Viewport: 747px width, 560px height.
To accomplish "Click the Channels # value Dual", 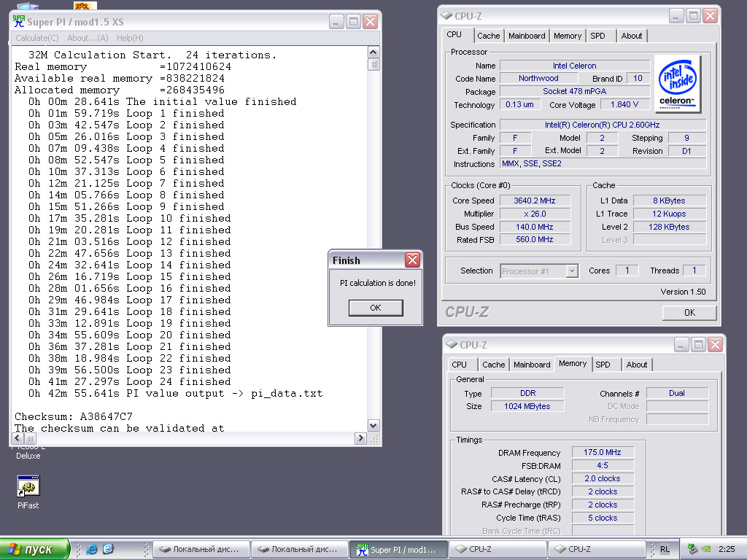I will point(677,393).
